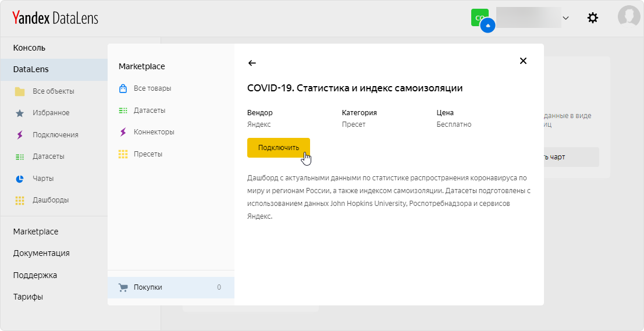Screen dimensions: 644x331
Task: Click Консоль in the left navigation
Action: [29, 48]
